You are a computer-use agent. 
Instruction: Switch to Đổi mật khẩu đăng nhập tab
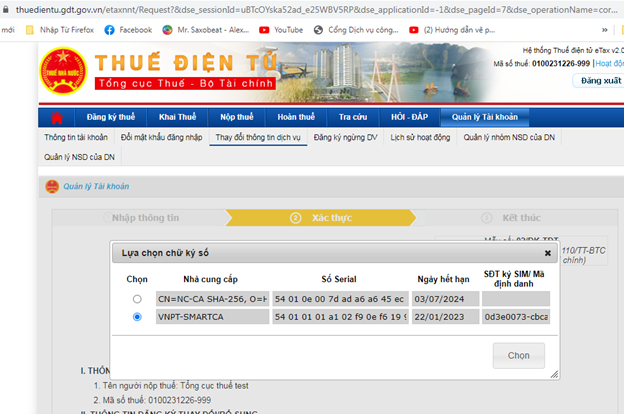pyautogui.click(x=160, y=137)
